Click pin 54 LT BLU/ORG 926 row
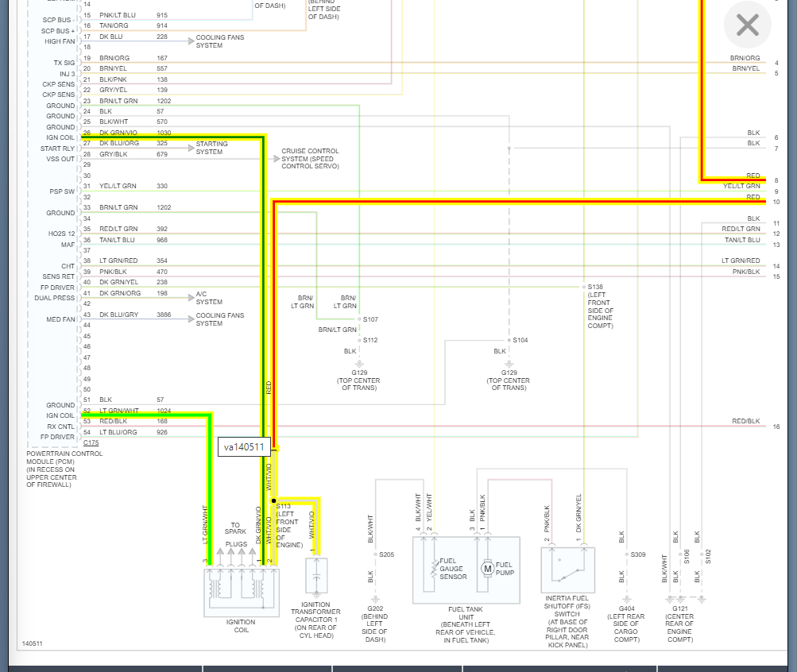 pyautogui.click(x=126, y=432)
